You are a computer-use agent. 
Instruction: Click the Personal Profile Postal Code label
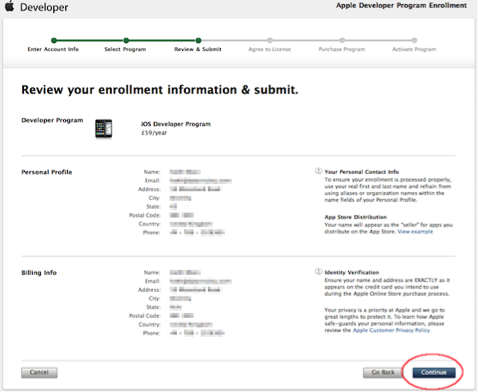click(145, 215)
